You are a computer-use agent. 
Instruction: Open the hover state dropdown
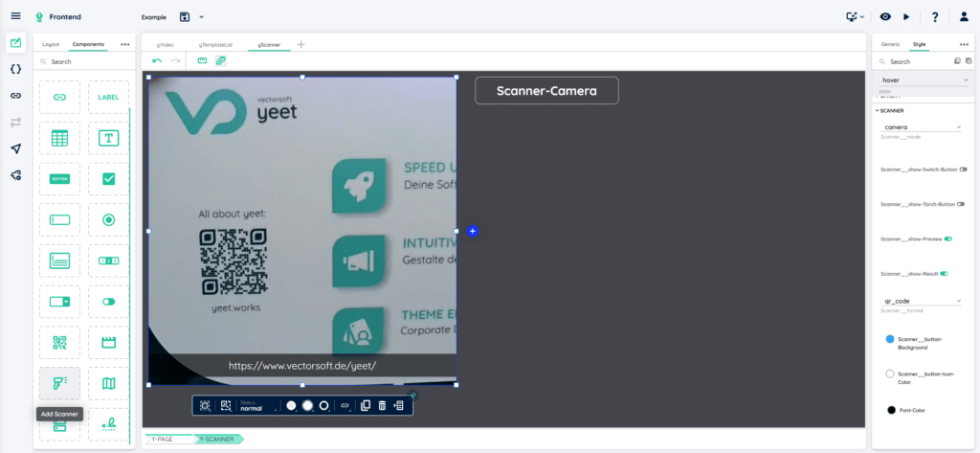click(x=924, y=80)
